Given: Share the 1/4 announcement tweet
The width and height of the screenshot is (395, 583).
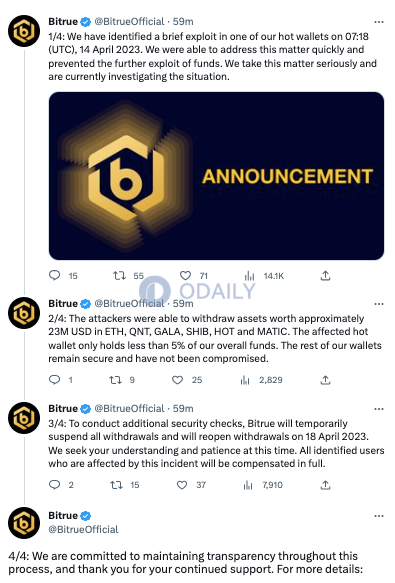Looking at the screenshot, I should point(325,276).
